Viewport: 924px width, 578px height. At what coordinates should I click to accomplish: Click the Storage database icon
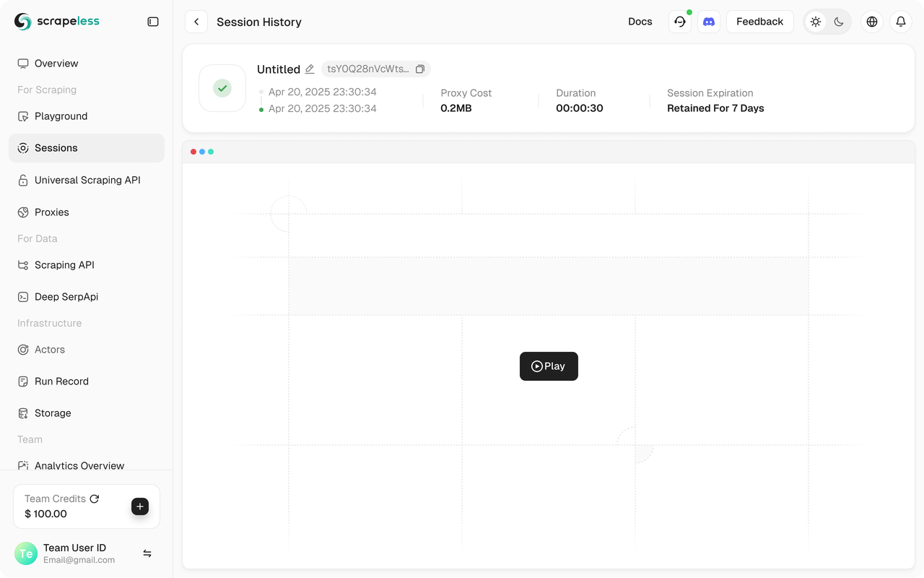click(x=23, y=413)
